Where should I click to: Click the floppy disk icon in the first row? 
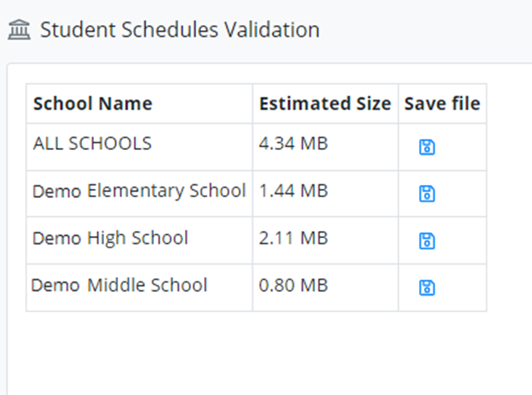coord(427,147)
